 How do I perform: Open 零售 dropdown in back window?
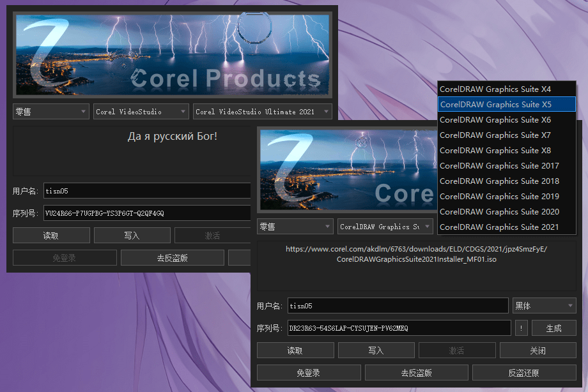[x=51, y=112]
